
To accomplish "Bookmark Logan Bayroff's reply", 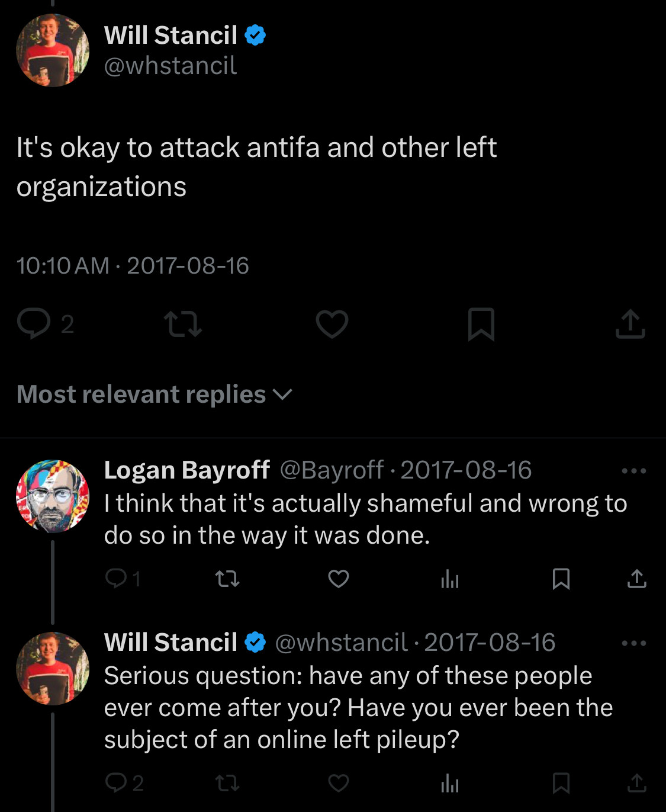I will tap(561, 578).
